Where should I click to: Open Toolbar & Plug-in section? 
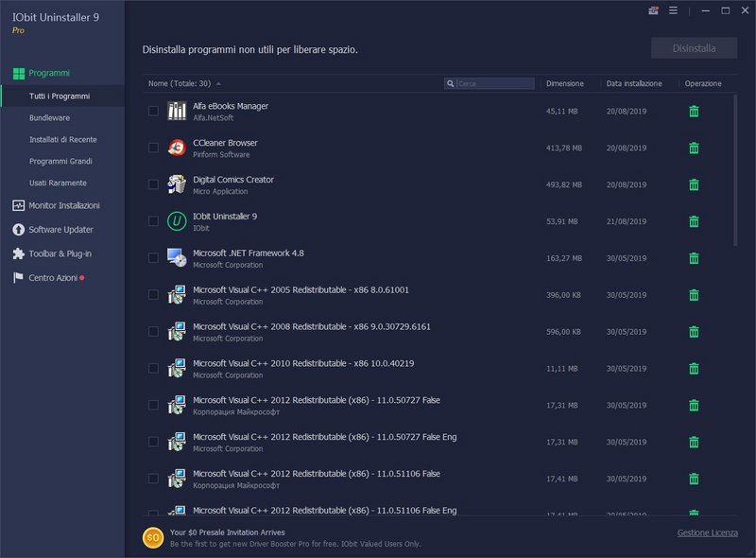coord(52,253)
